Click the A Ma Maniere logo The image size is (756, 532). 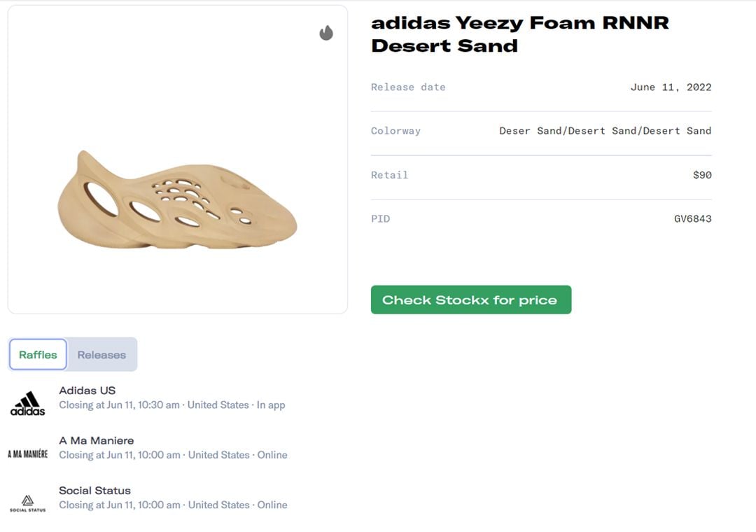coord(28,454)
